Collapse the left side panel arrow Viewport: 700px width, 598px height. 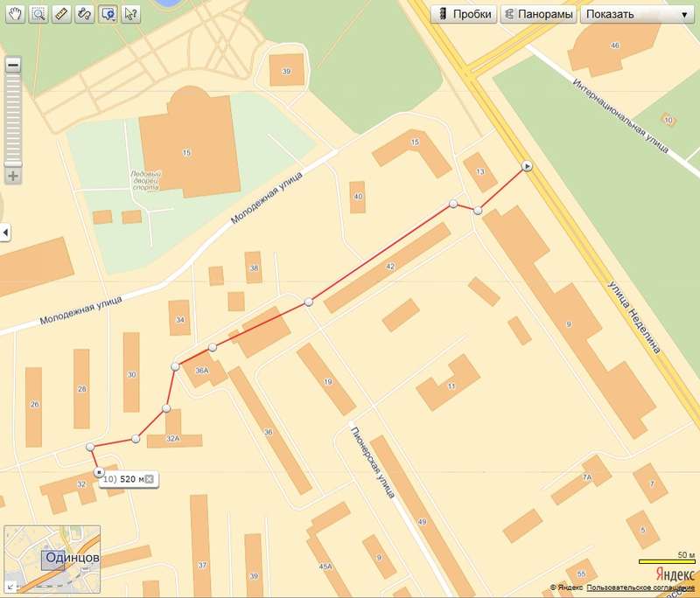coord(4,233)
